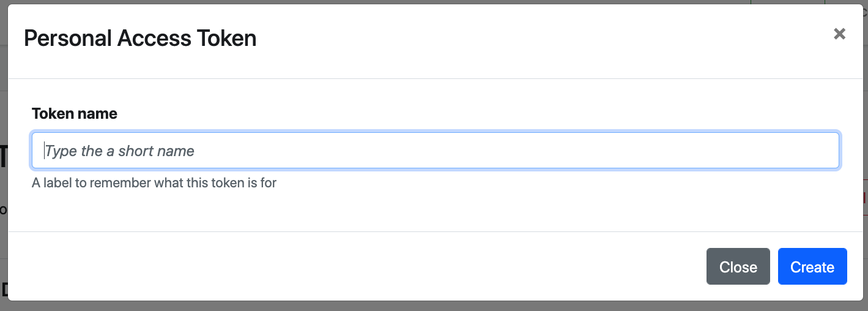Click the gray Close button
Image resolution: width=868 pixels, height=311 pixels.
[738, 267]
